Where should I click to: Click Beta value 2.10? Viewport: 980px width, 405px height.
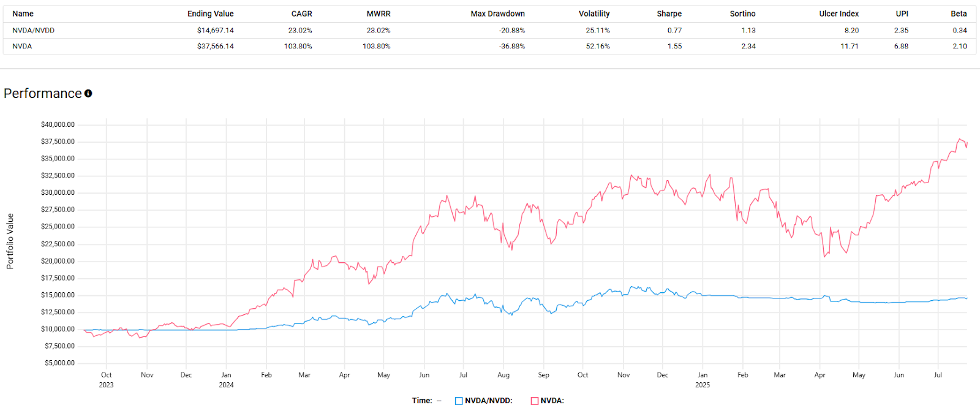pos(960,46)
